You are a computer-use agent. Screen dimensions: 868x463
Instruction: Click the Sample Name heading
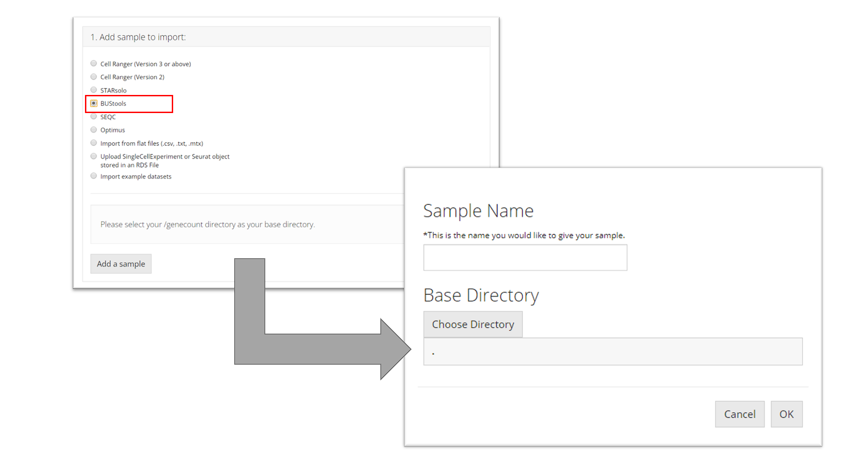478,211
